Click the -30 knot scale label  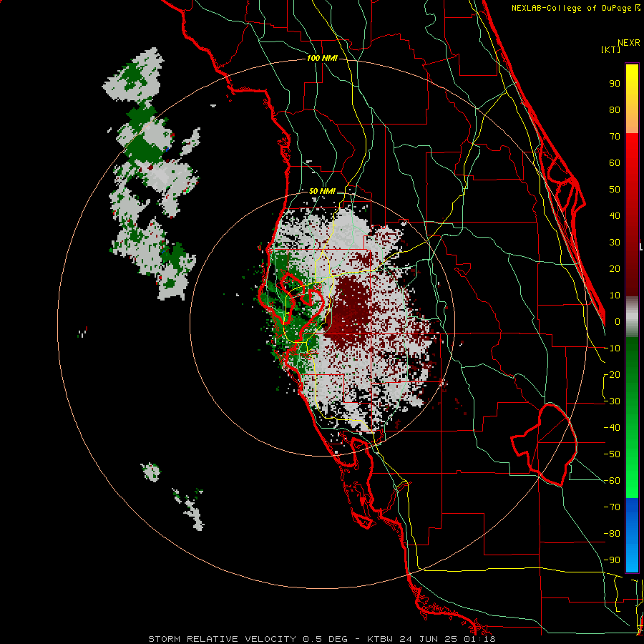(612, 401)
